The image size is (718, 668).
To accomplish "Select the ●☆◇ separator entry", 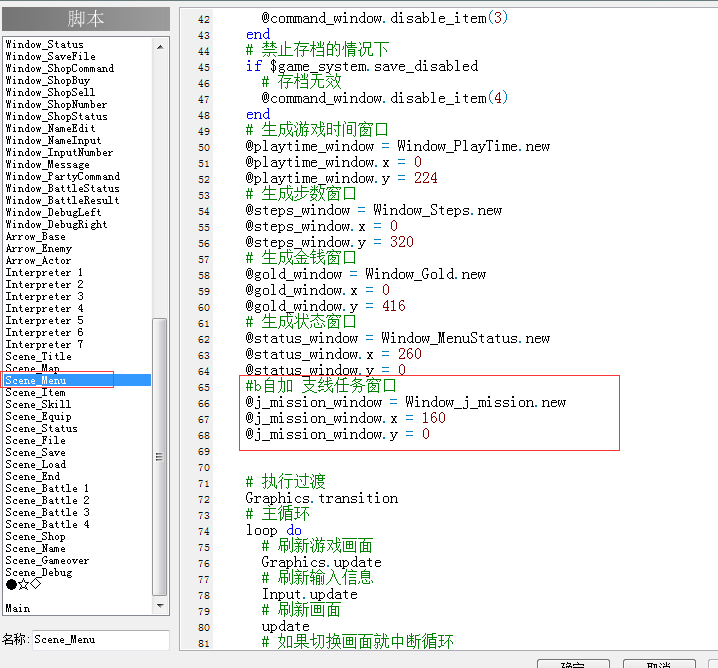I will [x=23, y=584].
